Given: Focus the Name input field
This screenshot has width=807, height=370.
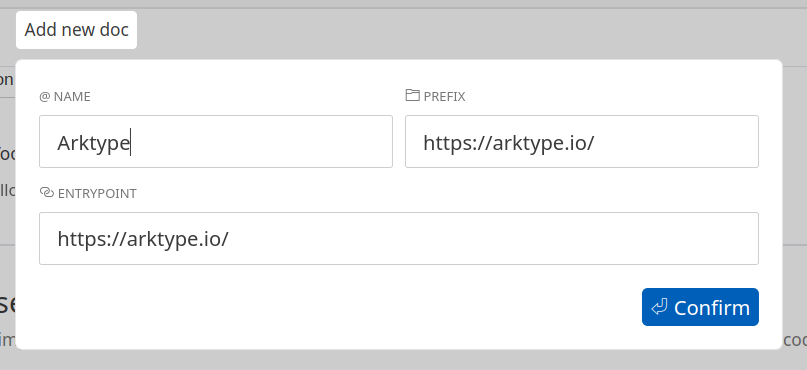Looking at the screenshot, I should tap(216, 142).
